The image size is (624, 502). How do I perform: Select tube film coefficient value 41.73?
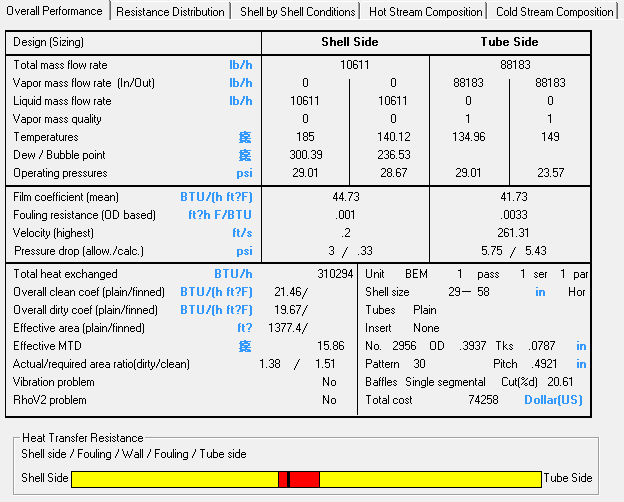514,197
